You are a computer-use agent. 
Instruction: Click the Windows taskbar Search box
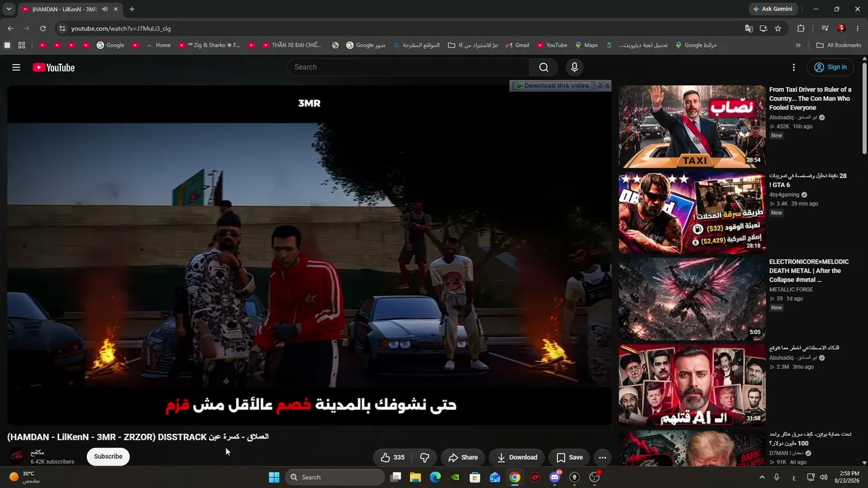335,477
